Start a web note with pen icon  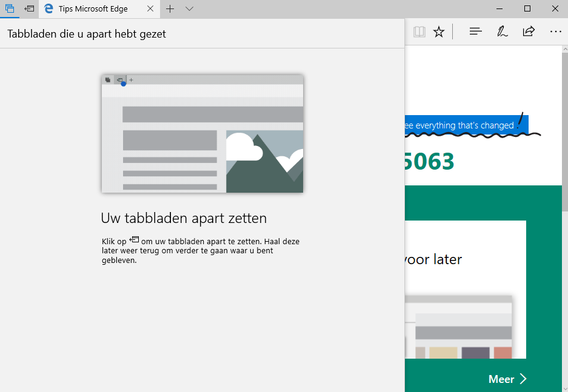click(x=502, y=32)
